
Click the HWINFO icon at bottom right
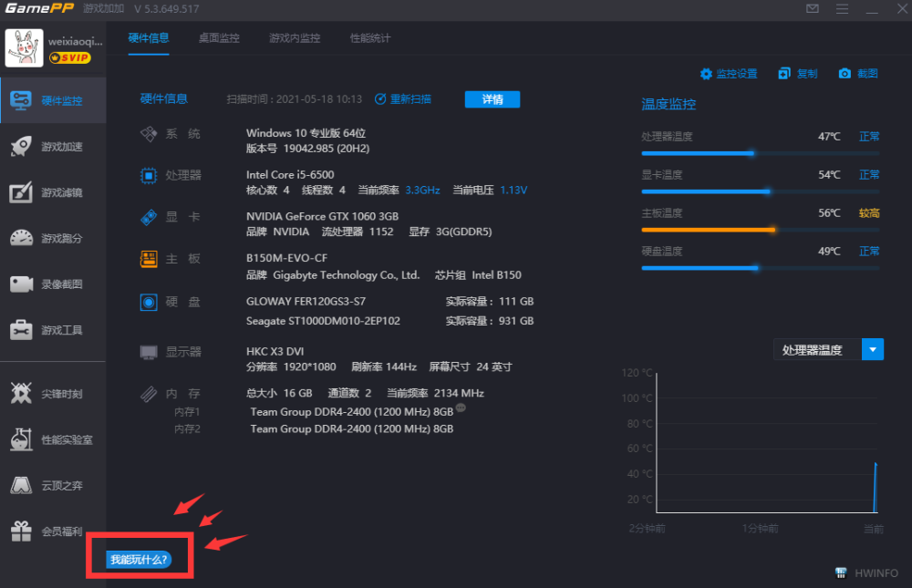click(x=841, y=573)
